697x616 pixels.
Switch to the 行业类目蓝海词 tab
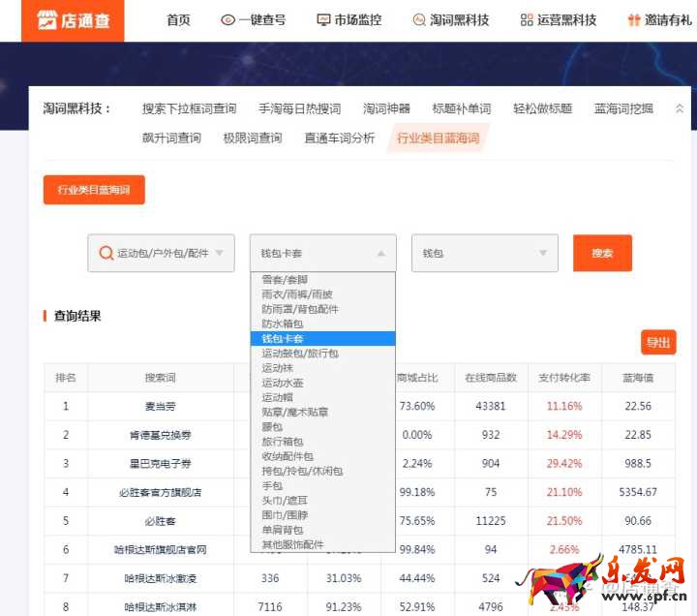point(438,138)
